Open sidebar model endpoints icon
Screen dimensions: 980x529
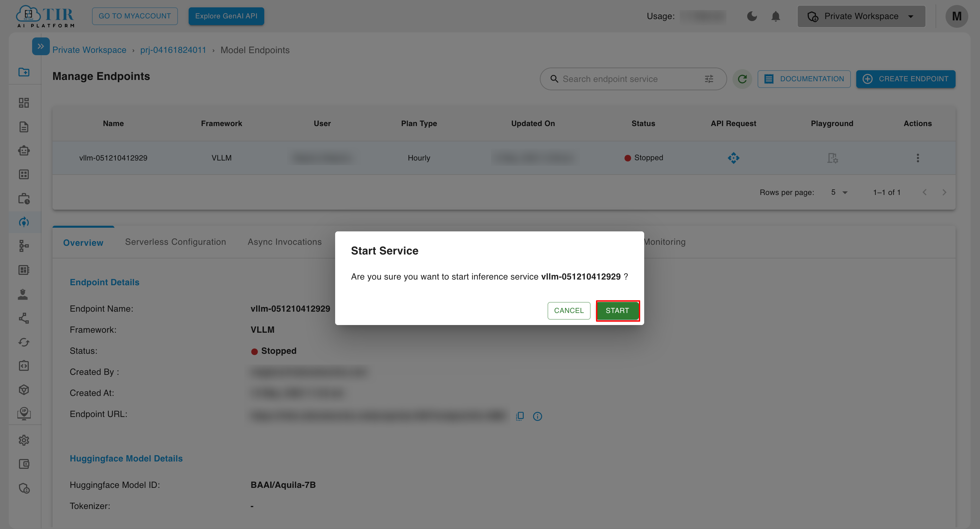pos(24,222)
